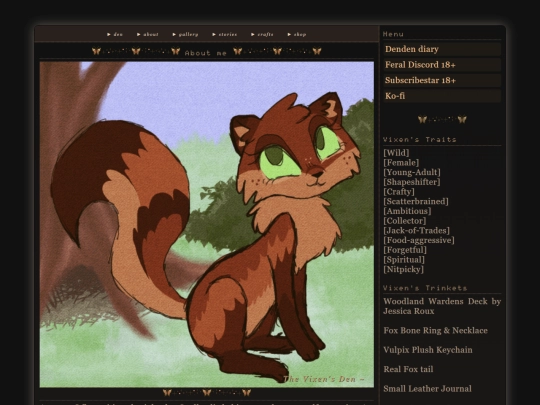Open the gallery navigation link

tap(185, 34)
